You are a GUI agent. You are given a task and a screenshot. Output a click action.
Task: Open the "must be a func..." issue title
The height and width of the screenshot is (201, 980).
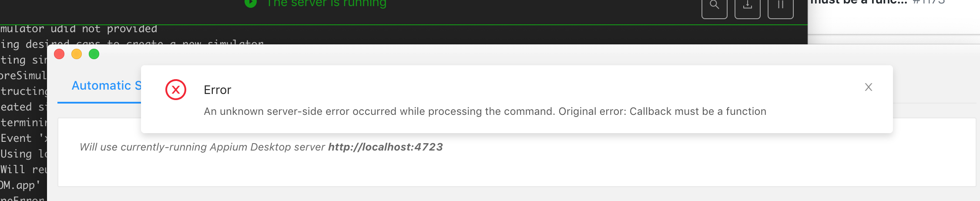click(x=859, y=2)
